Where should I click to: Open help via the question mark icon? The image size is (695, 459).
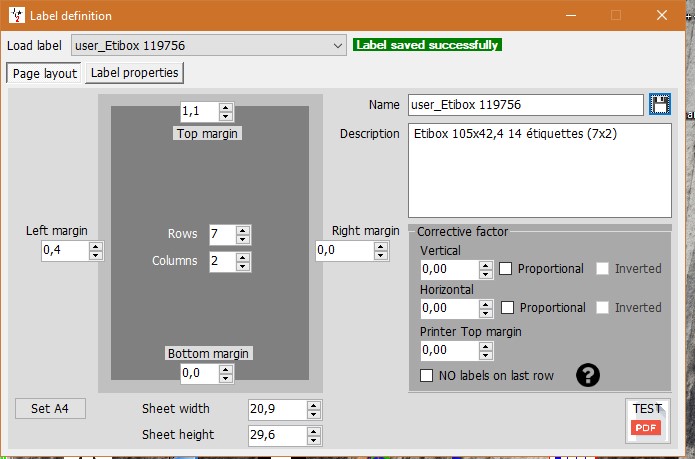(x=588, y=375)
